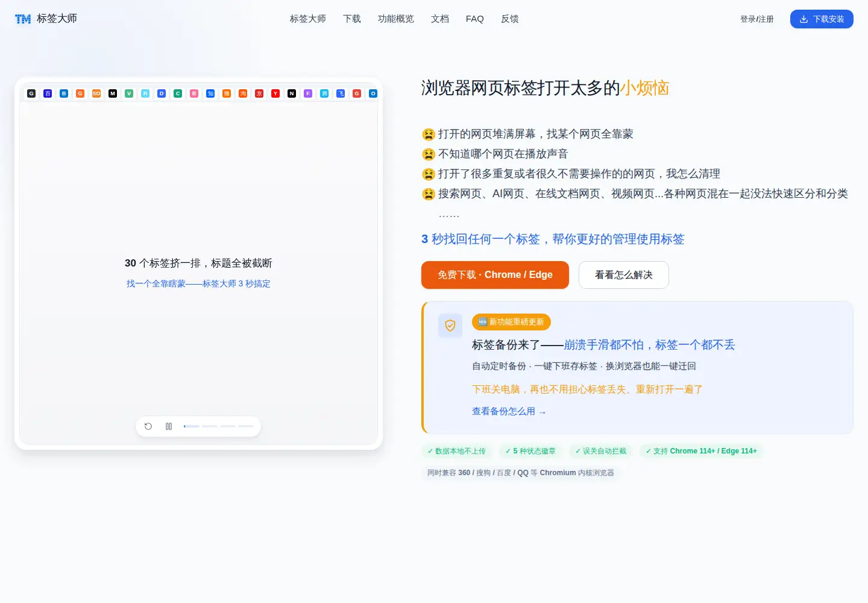Click the 登录/注册 link
The height and width of the screenshot is (603, 868).
click(x=757, y=19)
